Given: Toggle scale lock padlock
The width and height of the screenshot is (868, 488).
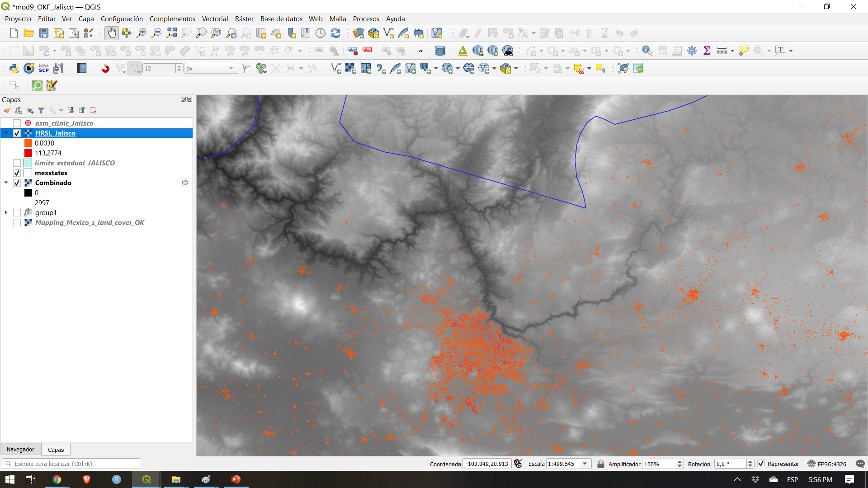Looking at the screenshot, I should pyautogui.click(x=601, y=464).
